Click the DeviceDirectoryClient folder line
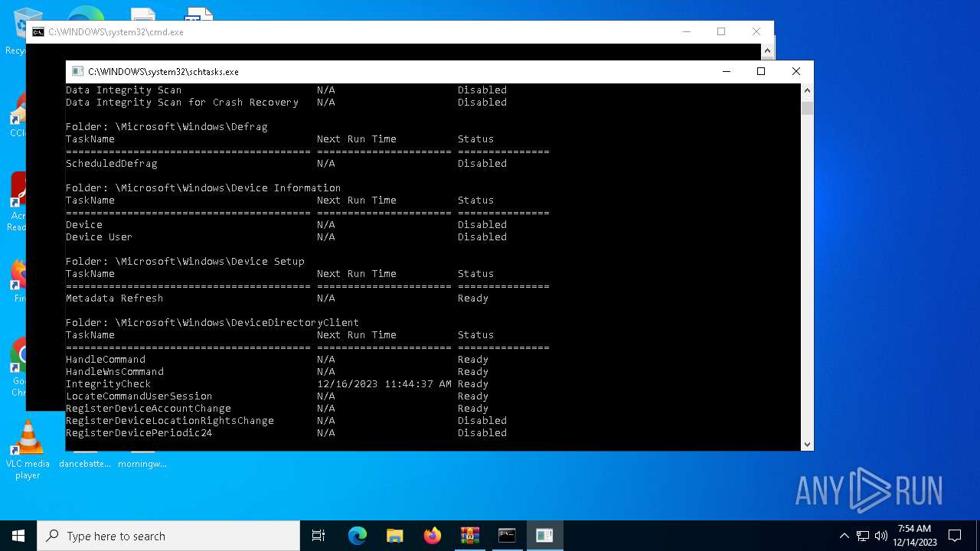980x551 pixels. tap(212, 322)
